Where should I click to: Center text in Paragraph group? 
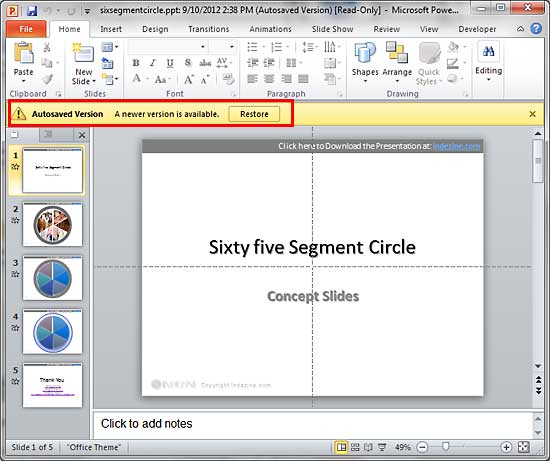pyautogui.click(x=269, y=79)
